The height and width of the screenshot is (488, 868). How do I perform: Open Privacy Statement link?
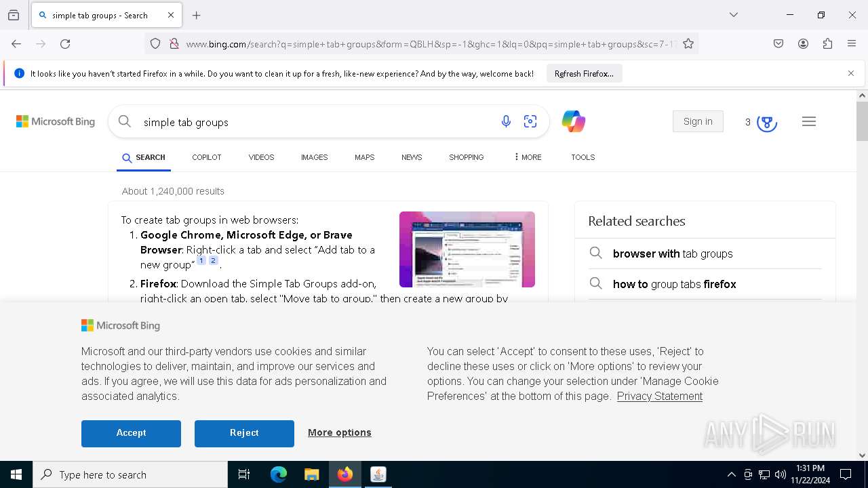point(660,396)
